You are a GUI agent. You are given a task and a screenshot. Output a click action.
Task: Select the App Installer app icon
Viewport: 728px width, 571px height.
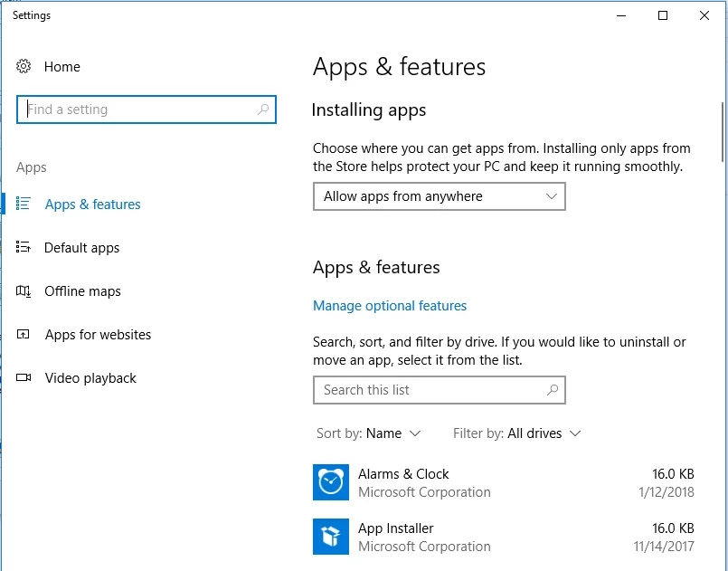click(x=330, y=537)
